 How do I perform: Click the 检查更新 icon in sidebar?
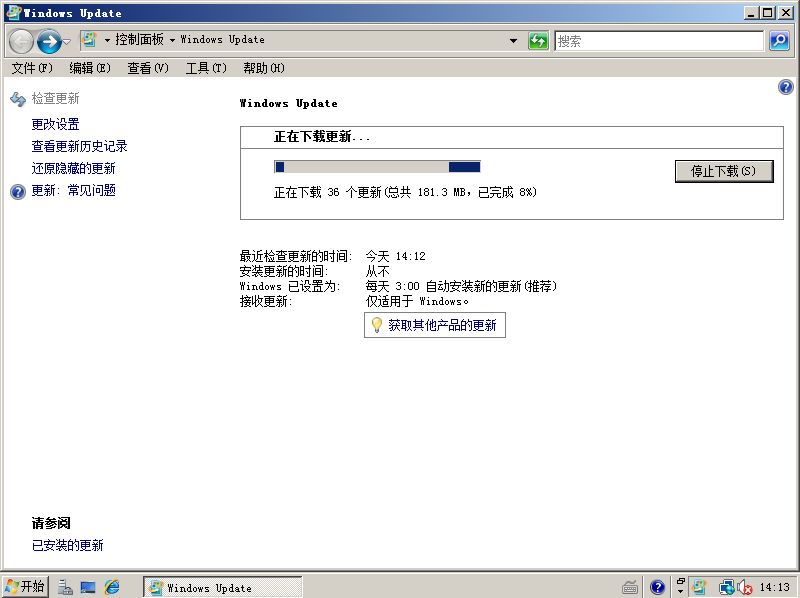pos(18,99)
